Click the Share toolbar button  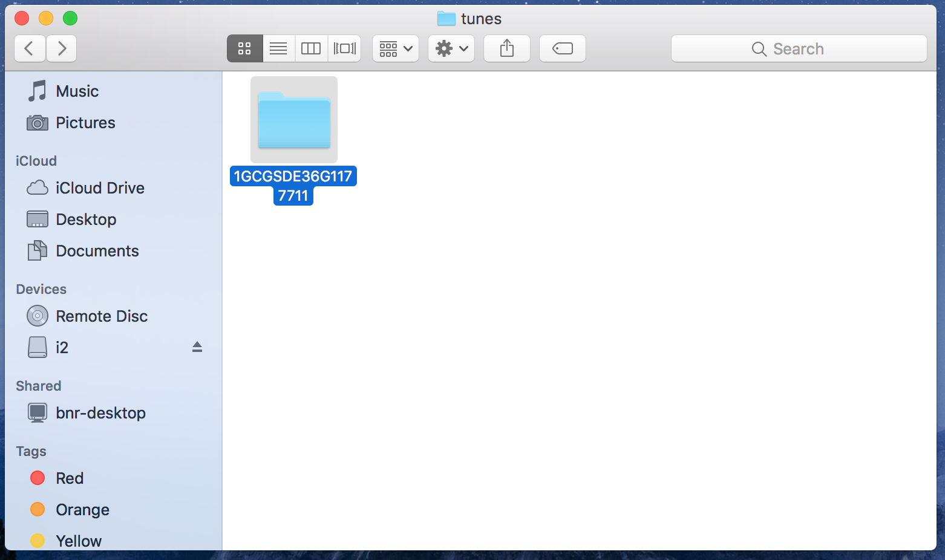click(x=507, y=48)
